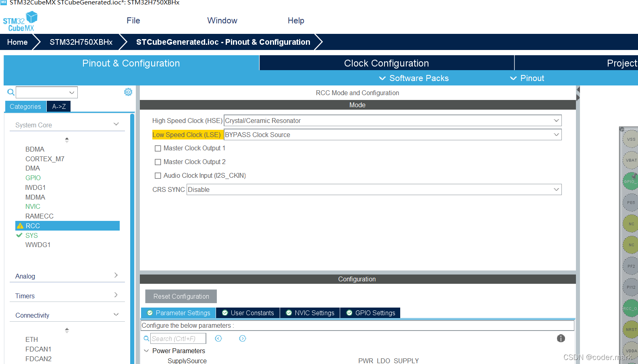Open the categories settings gear icon
The image size is (638, 364).
click(x=128, y=92)
